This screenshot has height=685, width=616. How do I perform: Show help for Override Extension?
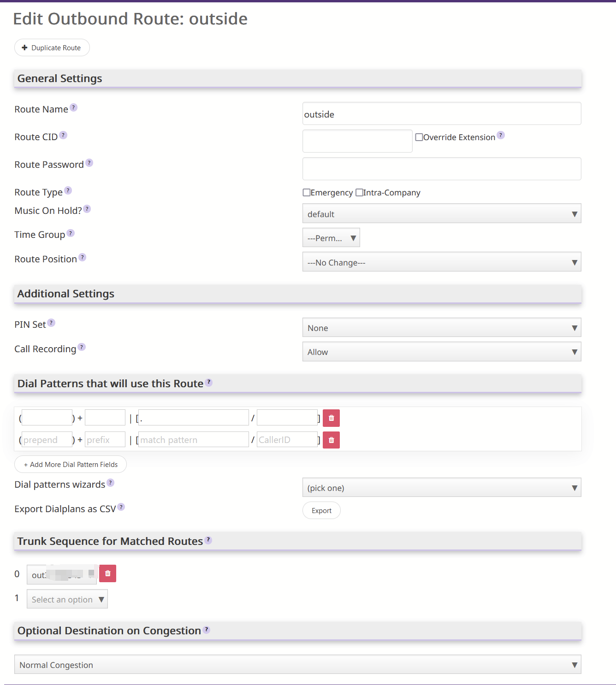tap(501, 135)
